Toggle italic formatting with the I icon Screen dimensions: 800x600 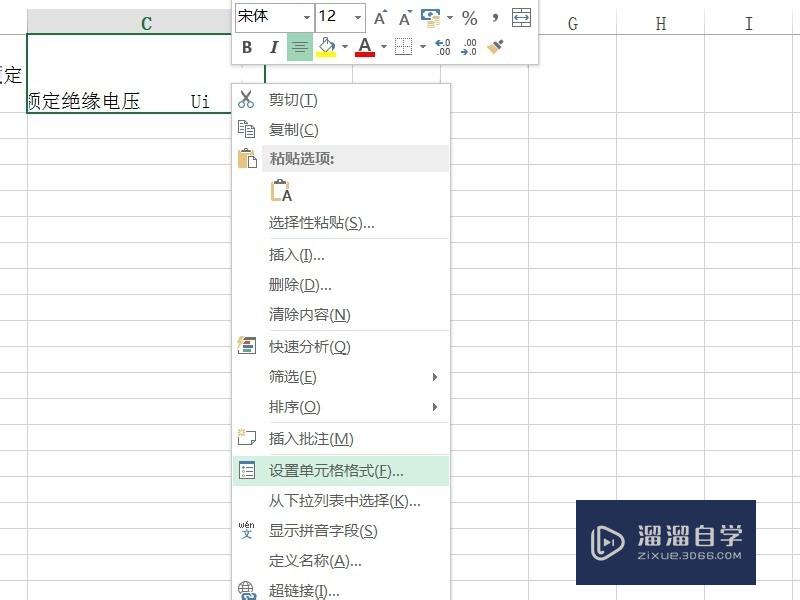coord(274,46)
